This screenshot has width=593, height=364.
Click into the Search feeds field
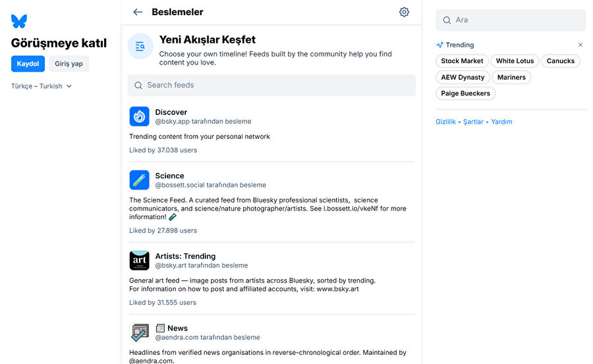(271, 85)
